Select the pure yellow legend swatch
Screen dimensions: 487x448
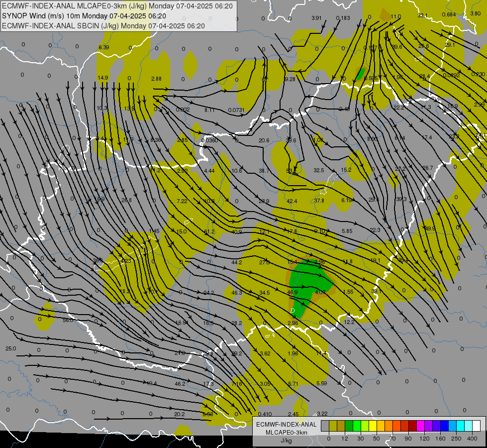(x=373, y=426)
